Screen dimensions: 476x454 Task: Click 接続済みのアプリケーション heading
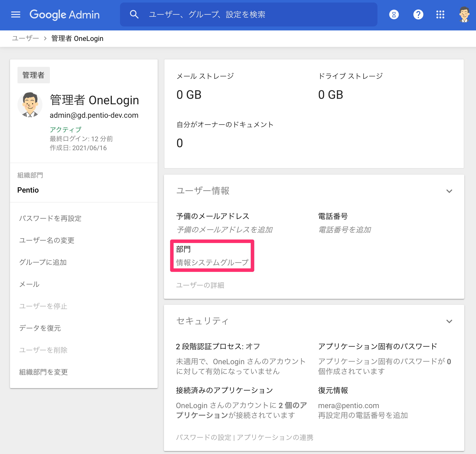click(225, 390)
